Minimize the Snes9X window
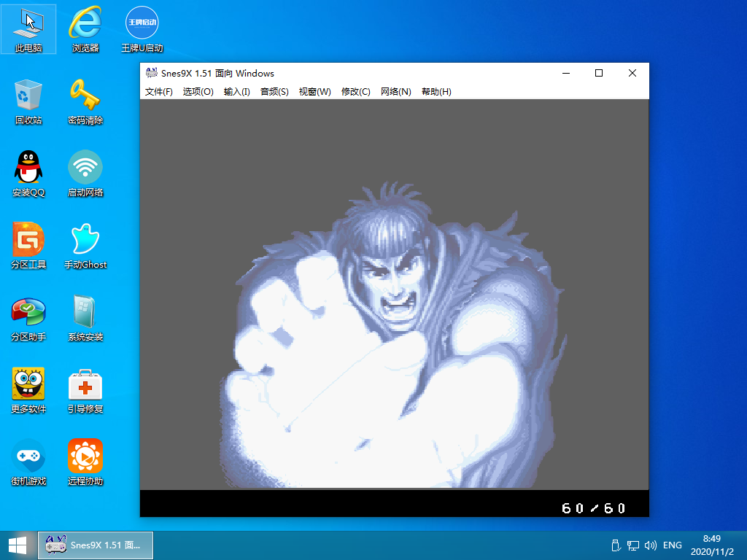The width and height of the screenshot is (747, 560). 566,73
